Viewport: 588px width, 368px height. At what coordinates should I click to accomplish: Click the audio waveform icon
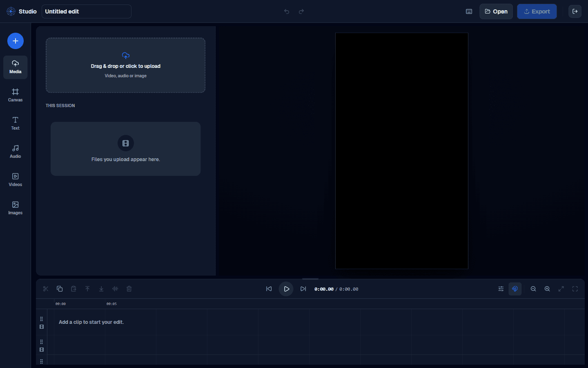click(115, 289)
